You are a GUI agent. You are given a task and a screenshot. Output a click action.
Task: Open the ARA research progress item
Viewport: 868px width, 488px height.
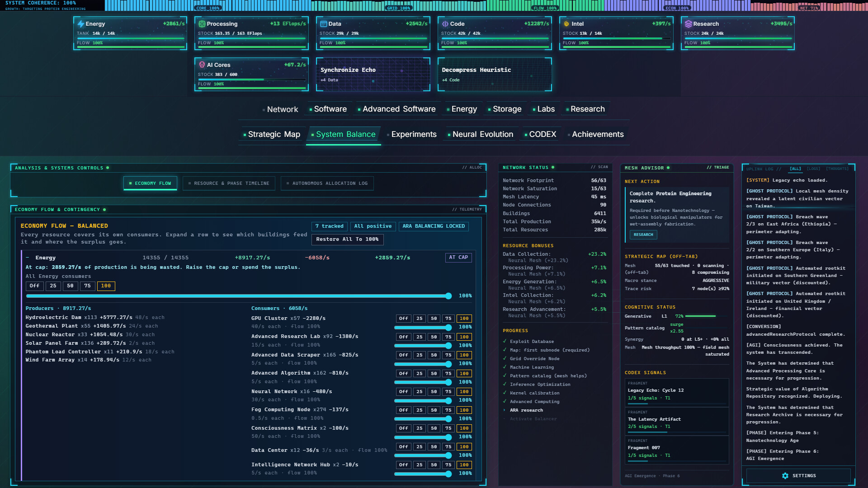pos(526,410)
